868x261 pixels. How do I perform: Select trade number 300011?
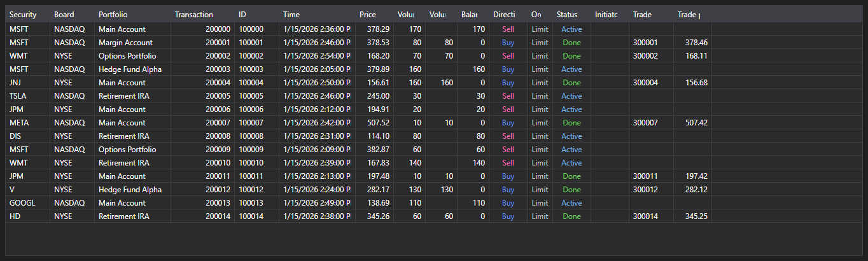click(x=651, y=176)
